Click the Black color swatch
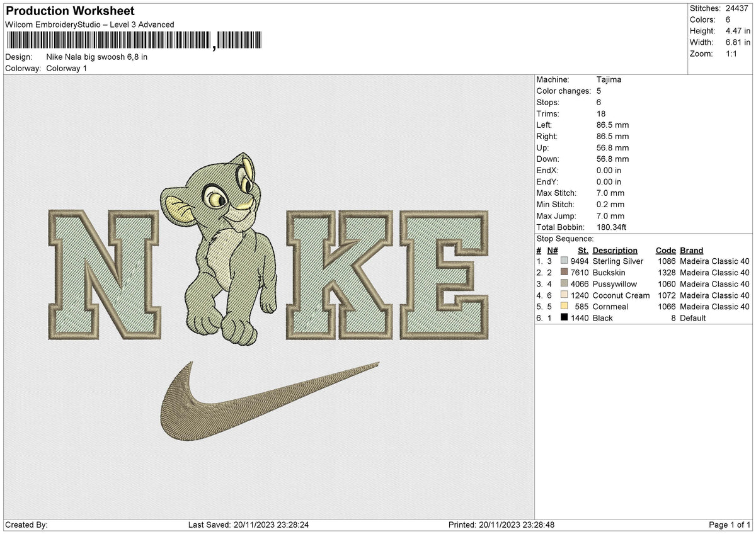Image resolution: width=756 pixels, height=534 pixels. (x=564, y=318)
